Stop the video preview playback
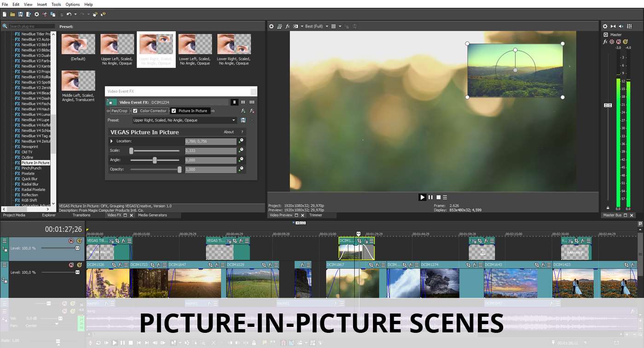Screen dimensions: 644x348 point(438,197)
